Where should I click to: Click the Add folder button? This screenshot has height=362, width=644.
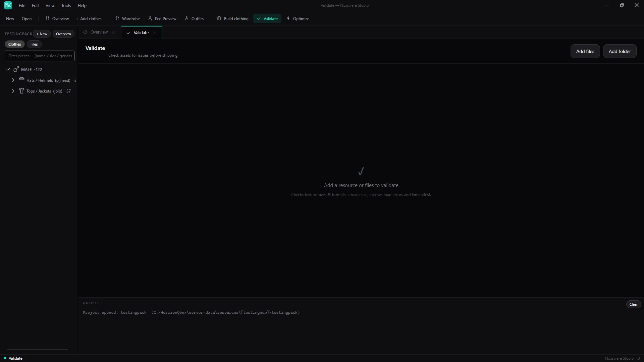[x=620, y=51]
